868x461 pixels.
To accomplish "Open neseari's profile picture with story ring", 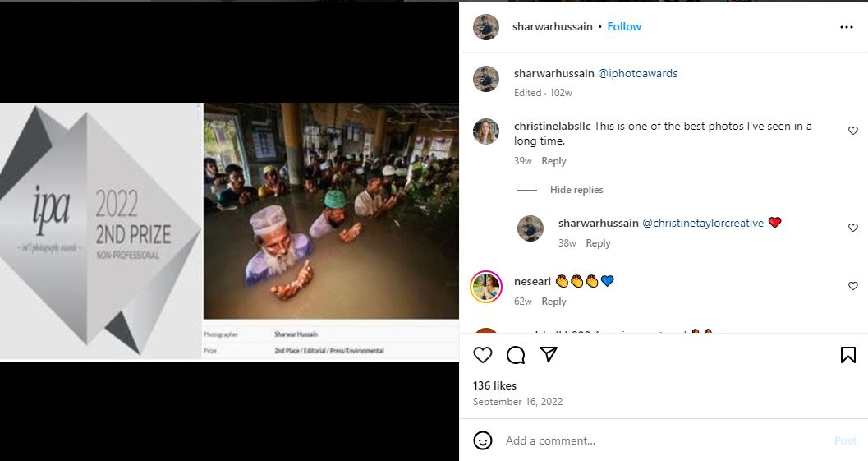I will pos(486,286).
